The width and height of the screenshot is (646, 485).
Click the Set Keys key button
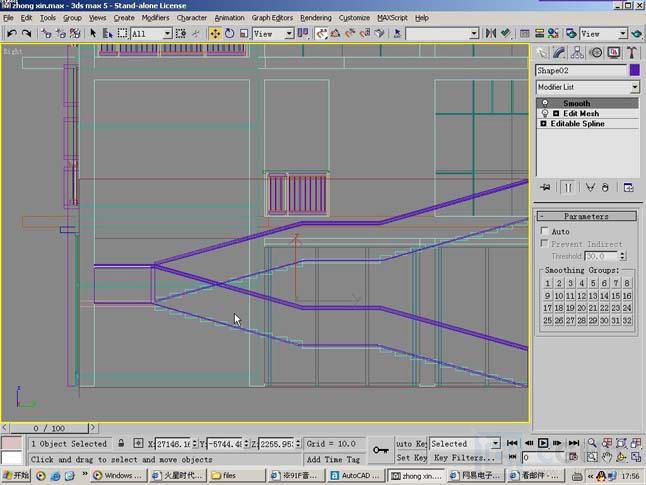coord(380,450)
